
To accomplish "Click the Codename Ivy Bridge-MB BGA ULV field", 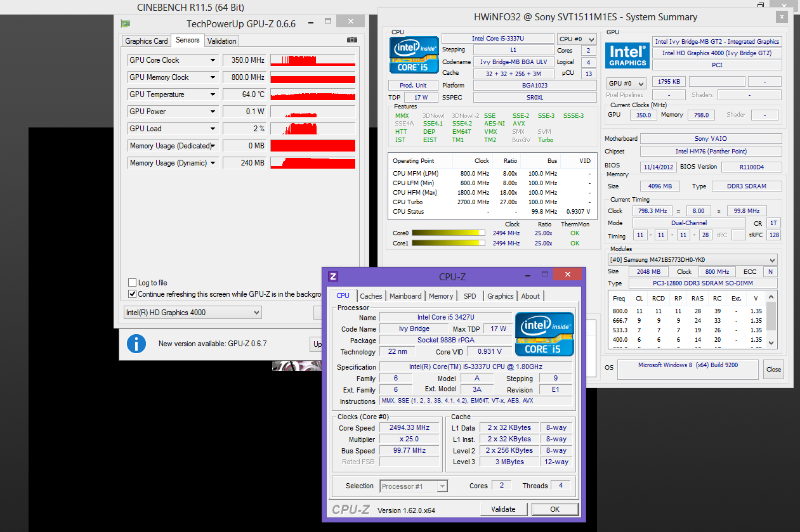I will tap(513, 62).
